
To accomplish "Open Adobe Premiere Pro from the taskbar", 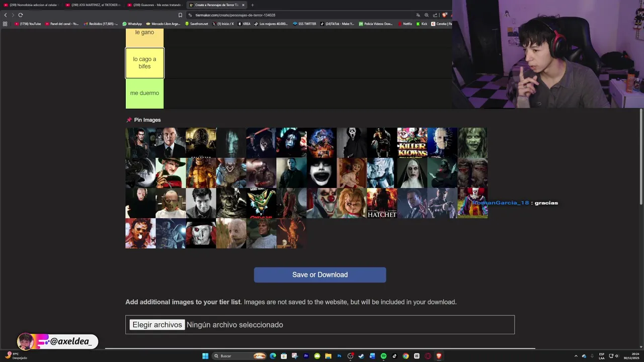I will point(306,356).
